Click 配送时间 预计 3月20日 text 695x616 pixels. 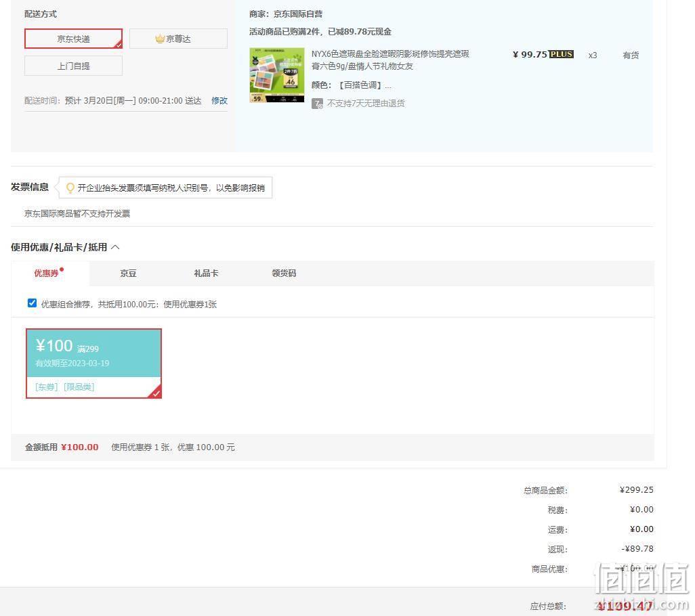(x=113, y=101)
